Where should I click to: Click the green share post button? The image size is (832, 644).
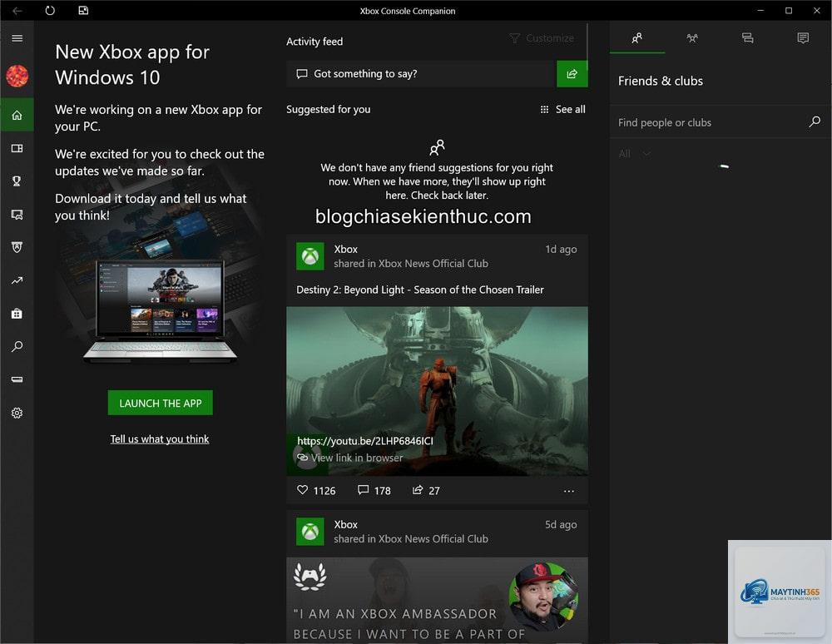click(x=572, y=74)
